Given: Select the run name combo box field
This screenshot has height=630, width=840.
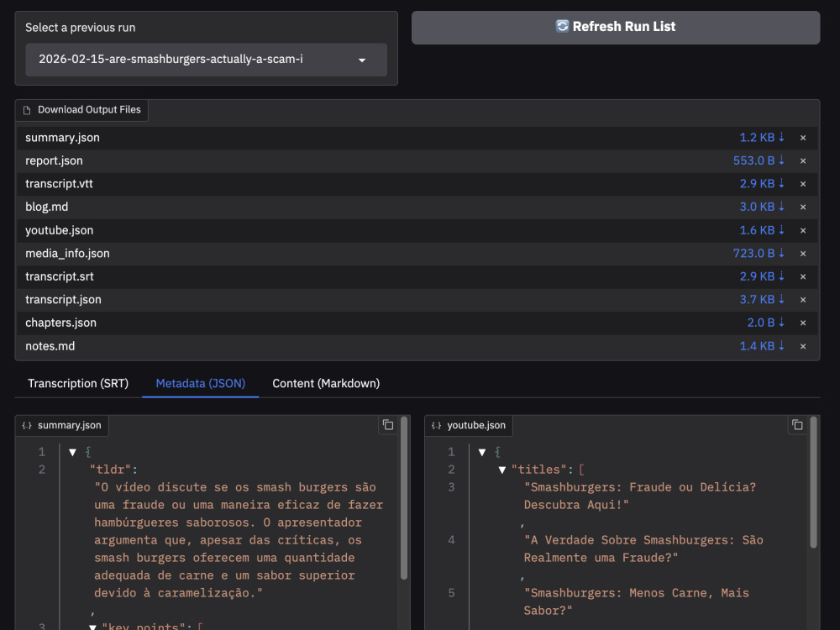Looking at the screenshot, I should pos(207,60).
